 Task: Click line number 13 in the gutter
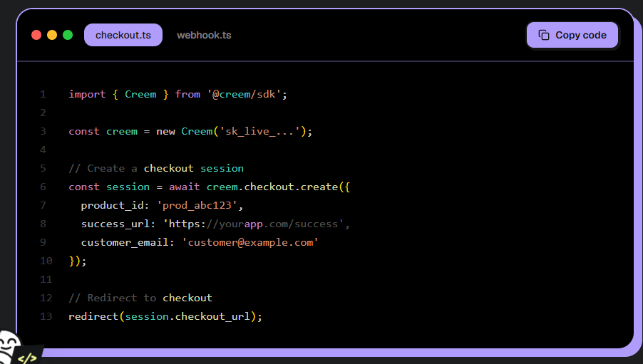(46, 316)
